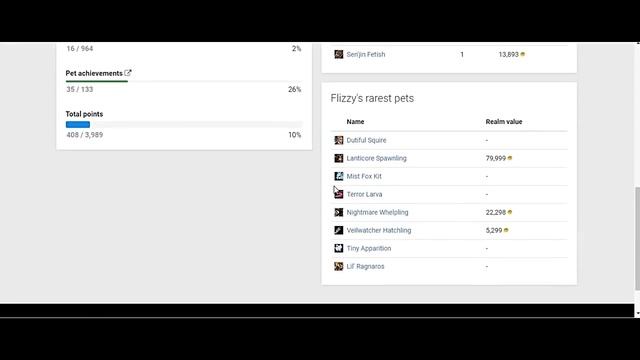Click the gold coin beside 22,298
The image size is (640, 360).
[510, 212]
